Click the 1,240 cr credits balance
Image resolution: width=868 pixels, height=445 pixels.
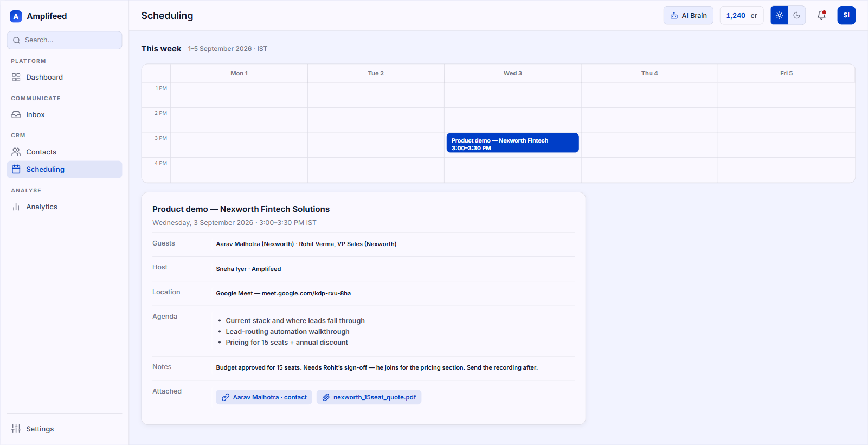click(742, 15)
